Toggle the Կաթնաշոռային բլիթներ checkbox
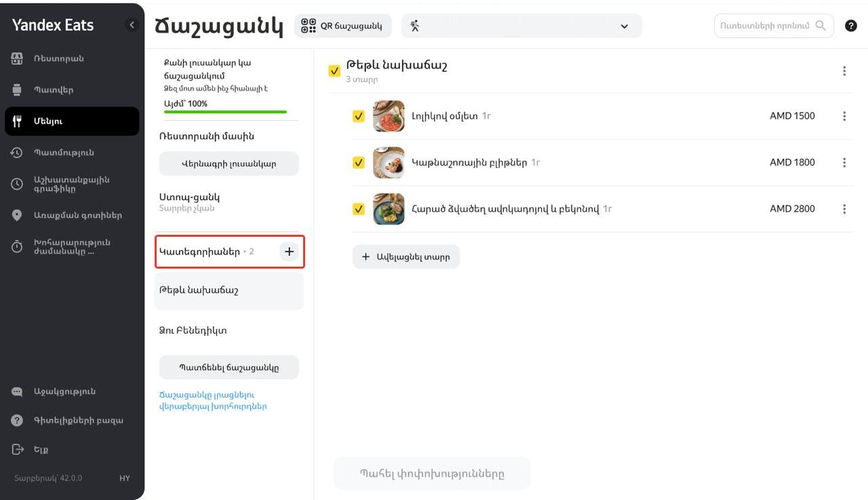The height and width of the screenshot is (500, 868). point(359,163)
